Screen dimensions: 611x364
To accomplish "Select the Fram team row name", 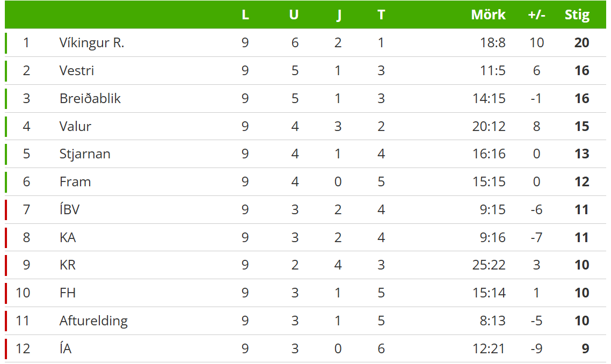I will (x=75, y=182).
